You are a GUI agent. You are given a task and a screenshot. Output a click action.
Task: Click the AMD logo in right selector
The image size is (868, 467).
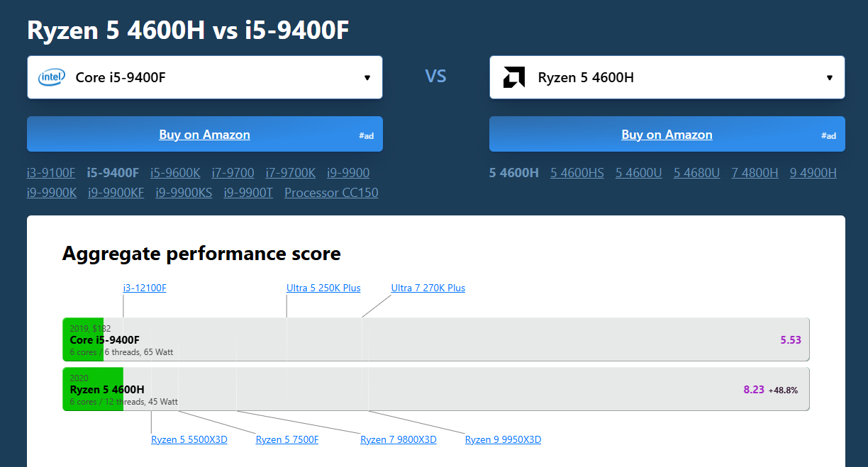coord(514,77)
